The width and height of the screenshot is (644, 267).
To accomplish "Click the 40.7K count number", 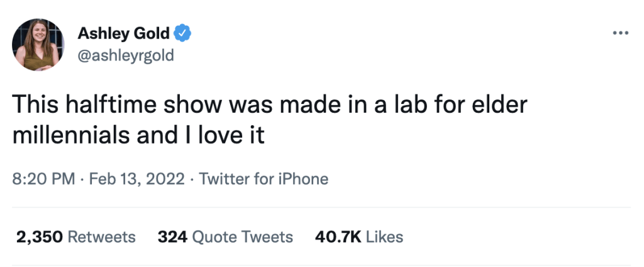I will [337, 237].
